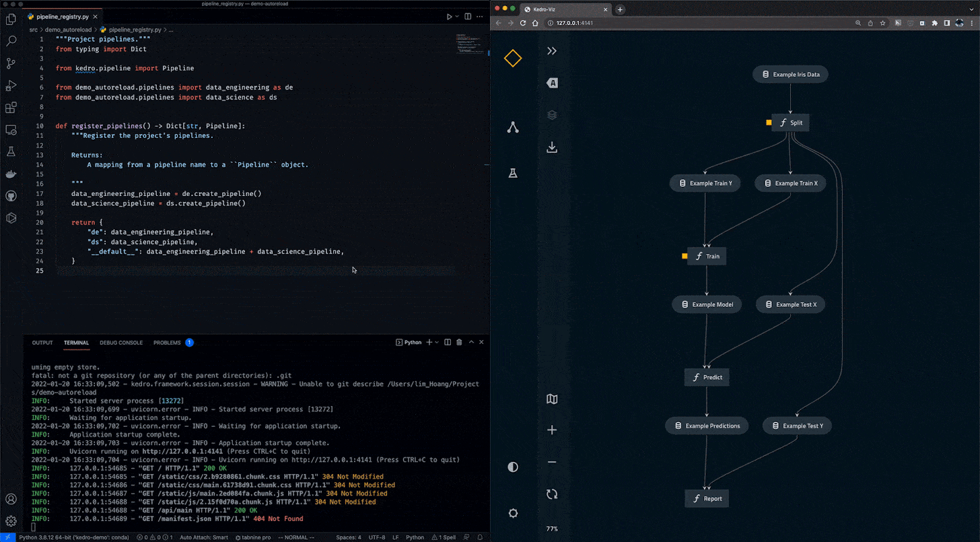Open the VS Code Explorer view
Screen dimensions: 980x542
pos(11,20)
